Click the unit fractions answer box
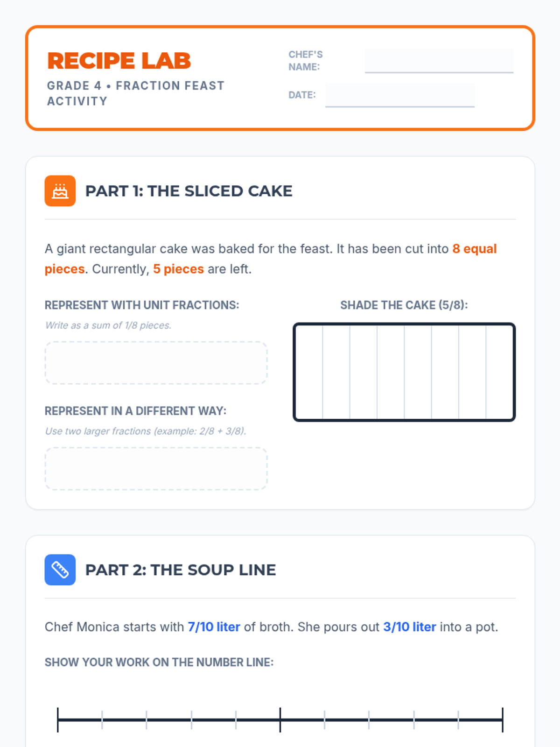This screenshot has width=560, height=747. [x=156, y=363]
